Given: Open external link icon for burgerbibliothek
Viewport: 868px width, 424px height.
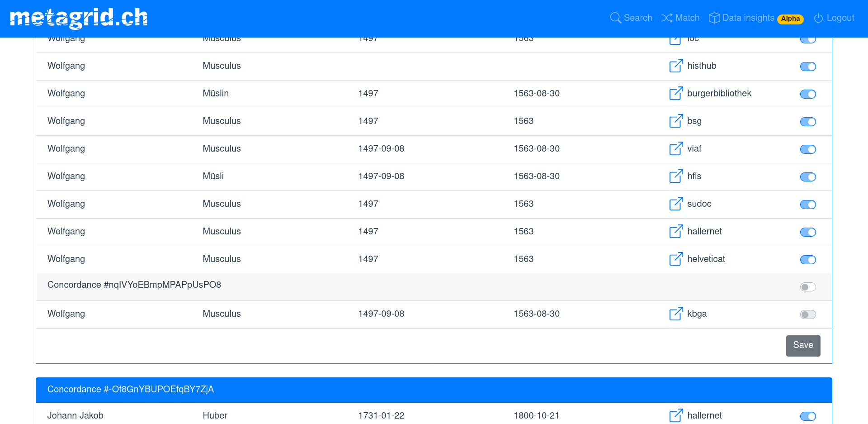Looking at the screenshot, I should tap(676, 94).
